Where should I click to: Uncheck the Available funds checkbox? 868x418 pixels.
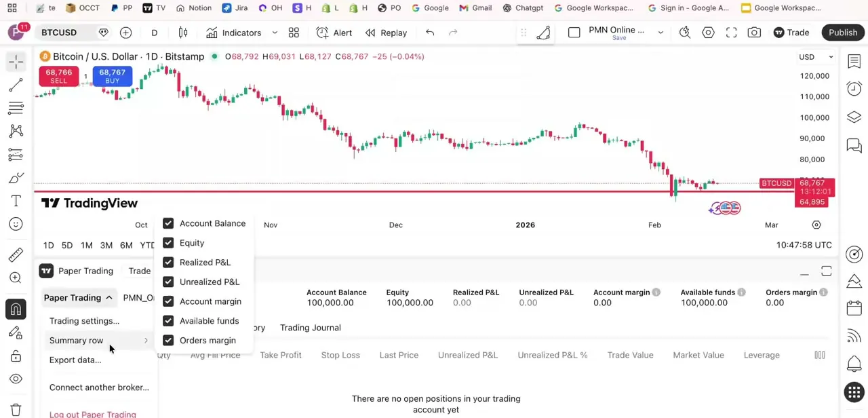tap(168, 321)
